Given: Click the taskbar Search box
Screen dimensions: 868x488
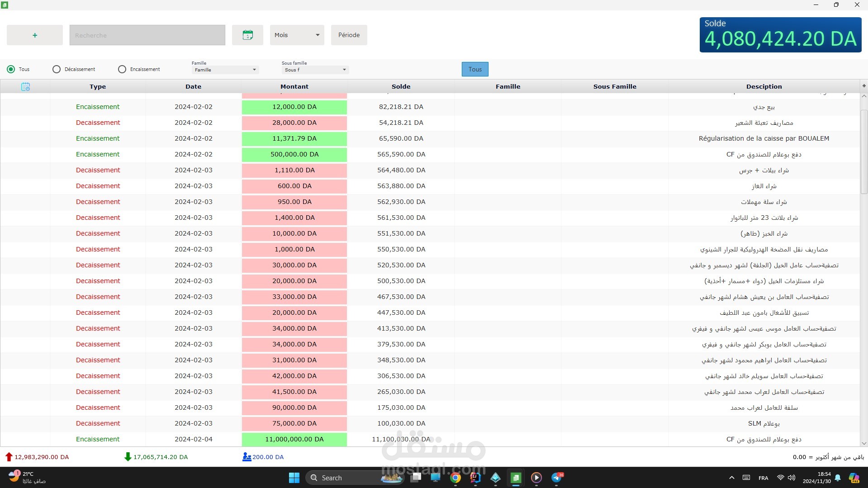Looking at the screenshot, I should pyautogui.click(x=355, y=478).
